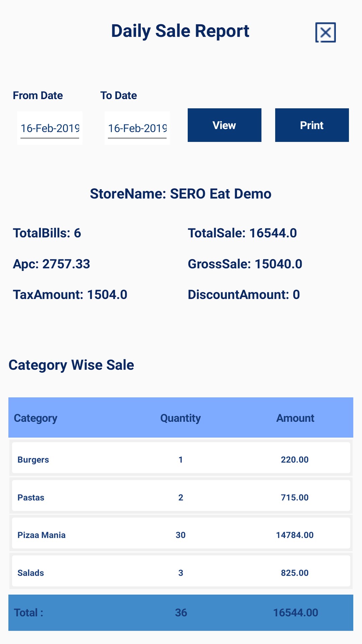Click the TotalSale value text
The height and width of the screenshot is (644, 362).
point(242,233)
